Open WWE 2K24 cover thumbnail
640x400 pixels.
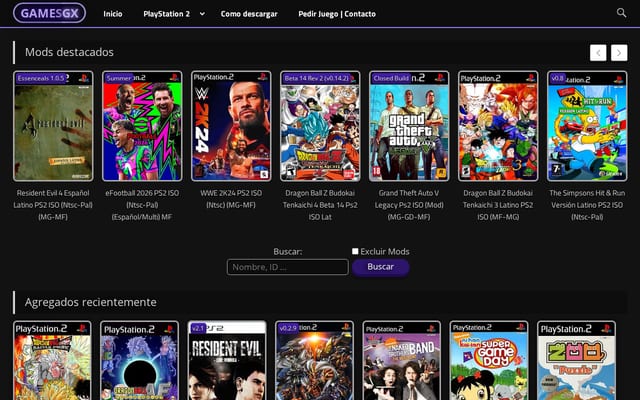click(x=231, y=126)
